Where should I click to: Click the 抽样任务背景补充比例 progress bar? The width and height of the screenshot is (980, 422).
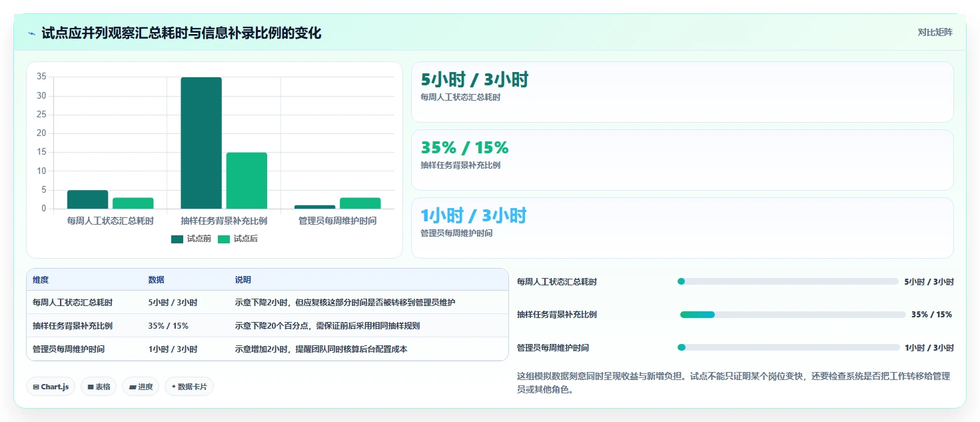pyautogui.click(x=793, y=315)
